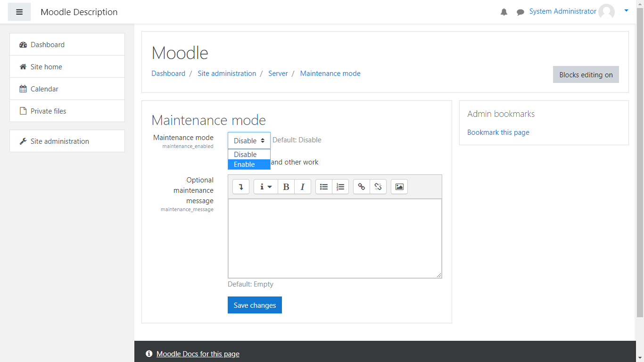
Task: Toggle italic text in editor toolbar
Action: click(x=303, y=187)
